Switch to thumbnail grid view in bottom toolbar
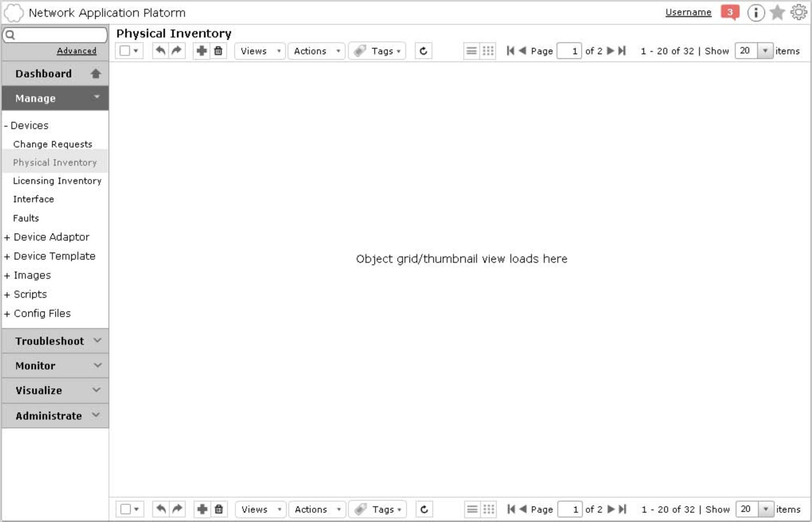The height and width of the screenshot is (522, 812). 489,509
